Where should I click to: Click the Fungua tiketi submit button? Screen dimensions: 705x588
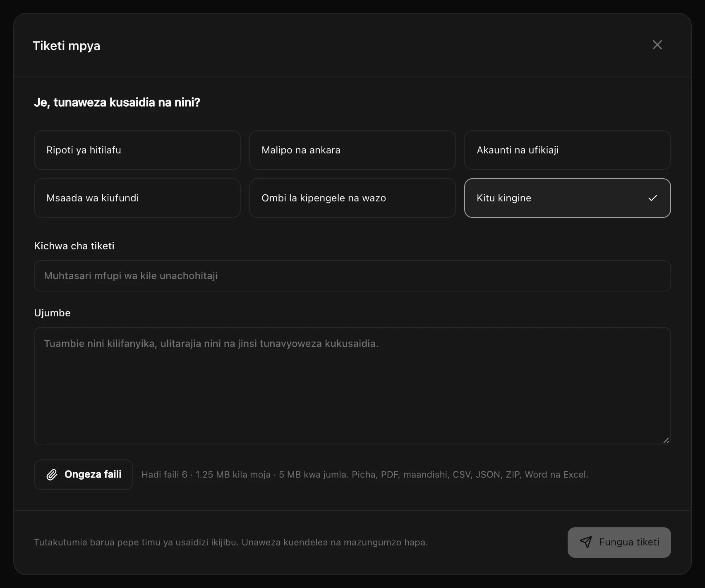tap(619, 542)
